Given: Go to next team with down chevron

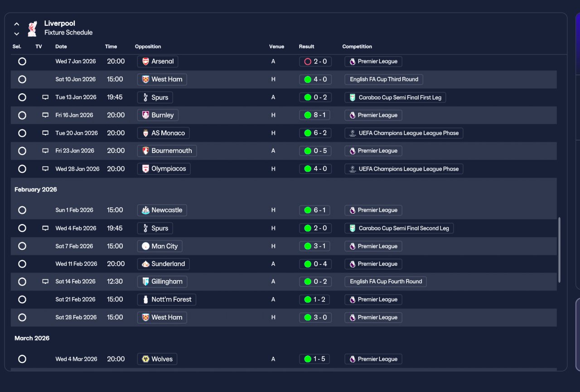Looking at the screenshot, I should point(17,34).
